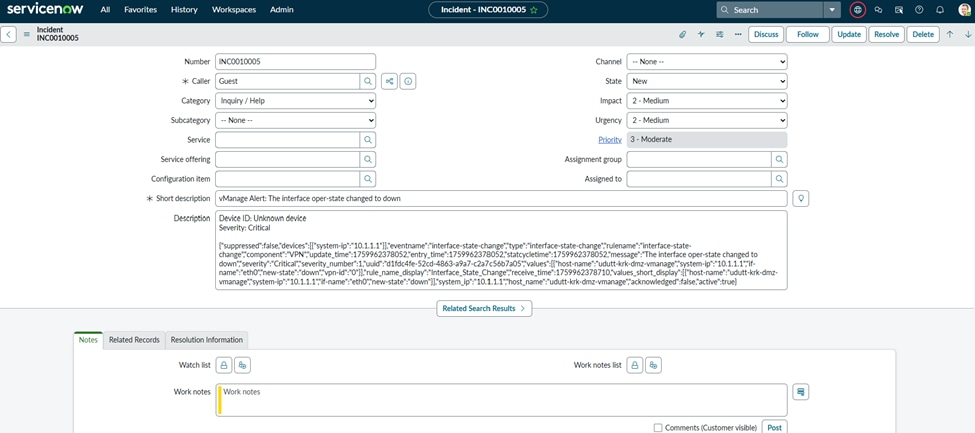Open the Channel dropdown

(x=707, y=62)
